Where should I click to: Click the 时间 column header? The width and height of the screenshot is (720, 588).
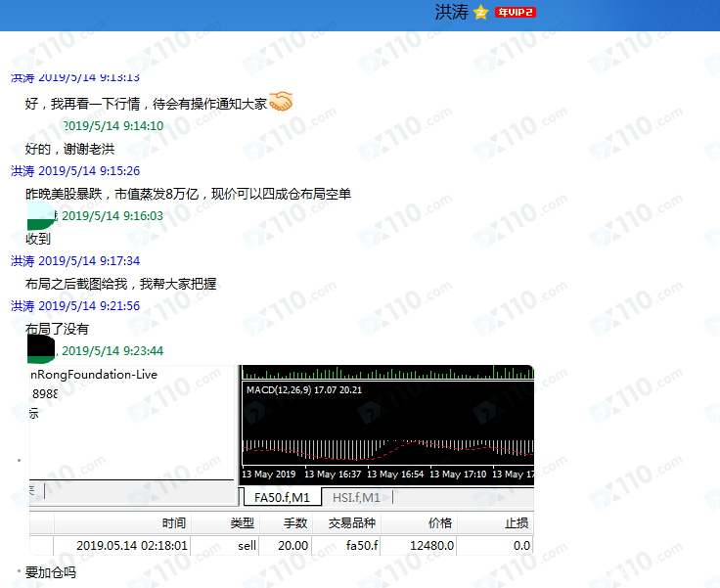tap(173, 523)
